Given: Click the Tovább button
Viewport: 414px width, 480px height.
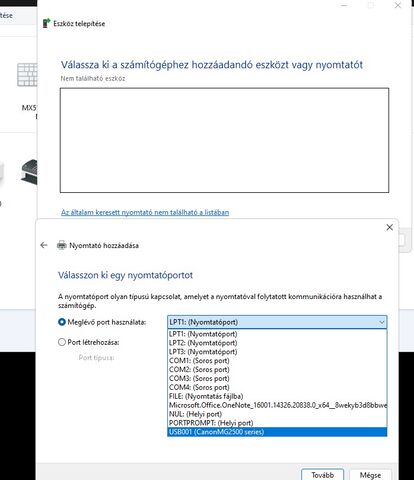Looking at the screenshot, I should 322,475.
